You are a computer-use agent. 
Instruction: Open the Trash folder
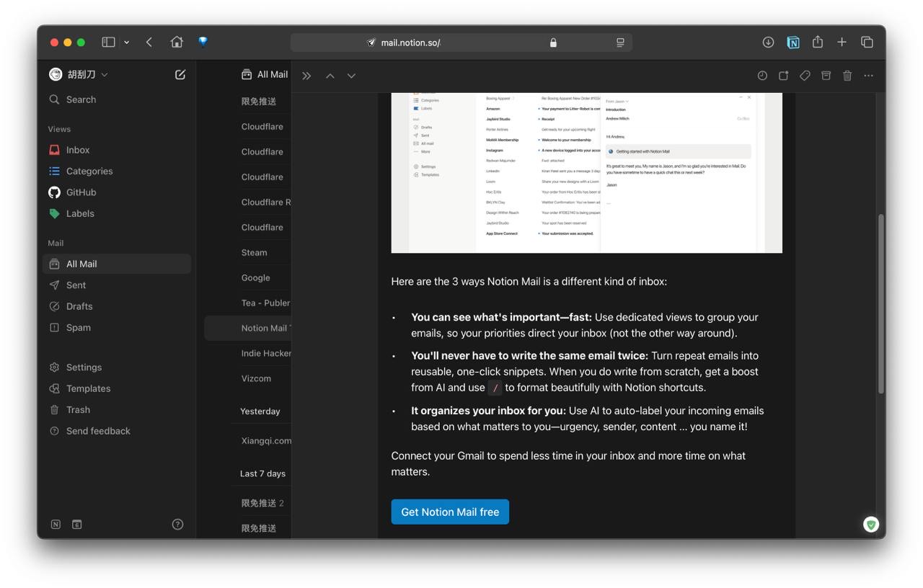117,409
